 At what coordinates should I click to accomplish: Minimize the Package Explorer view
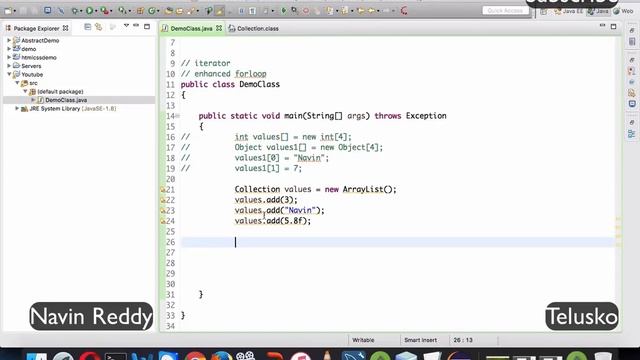(x=136, y=26)
